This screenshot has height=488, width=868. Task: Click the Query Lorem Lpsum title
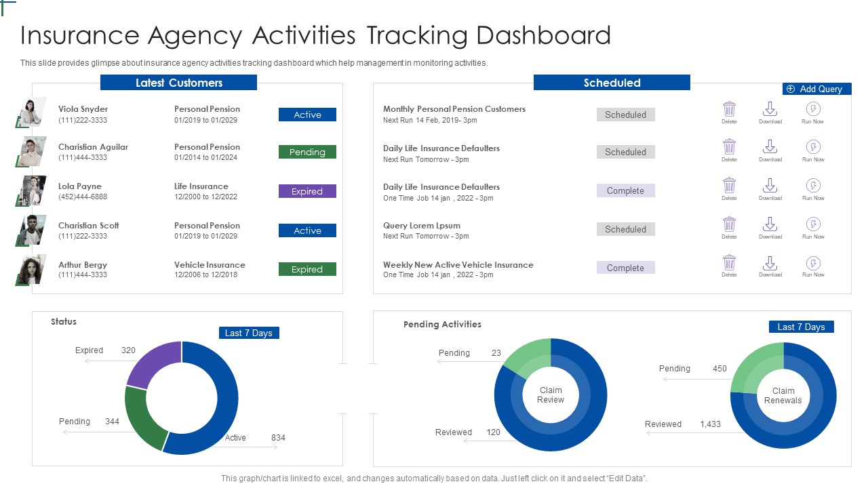422,226
